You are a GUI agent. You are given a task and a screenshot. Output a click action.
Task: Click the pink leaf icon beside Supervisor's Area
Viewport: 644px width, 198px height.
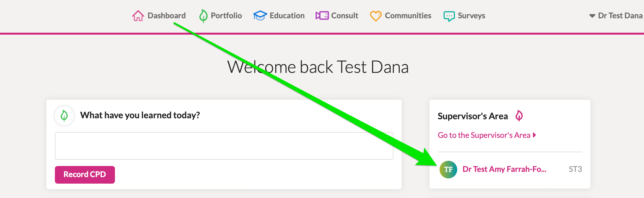(x=519, y=116)
